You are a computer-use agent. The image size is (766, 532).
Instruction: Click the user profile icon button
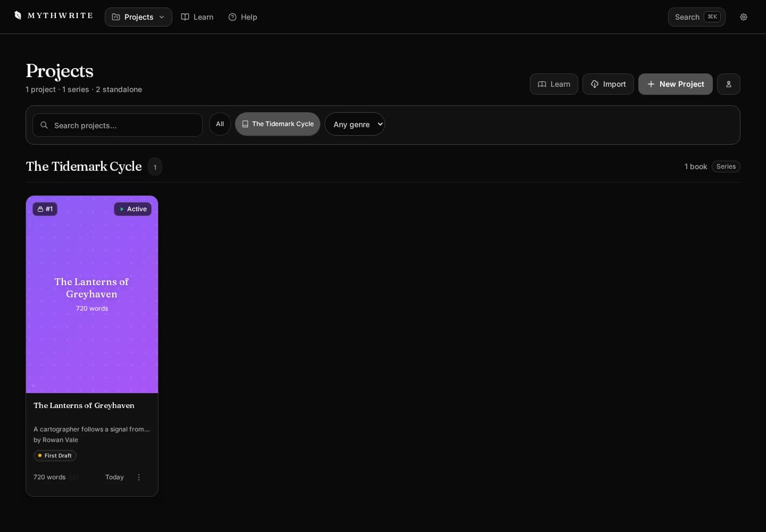729,84
